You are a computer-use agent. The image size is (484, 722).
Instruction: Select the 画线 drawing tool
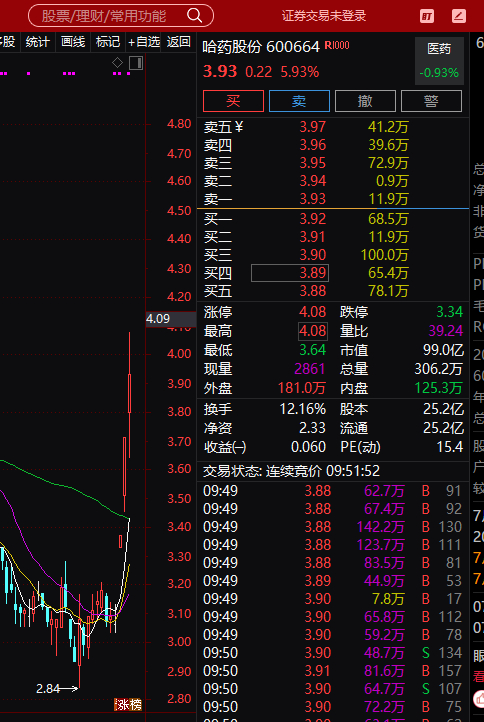73,42
